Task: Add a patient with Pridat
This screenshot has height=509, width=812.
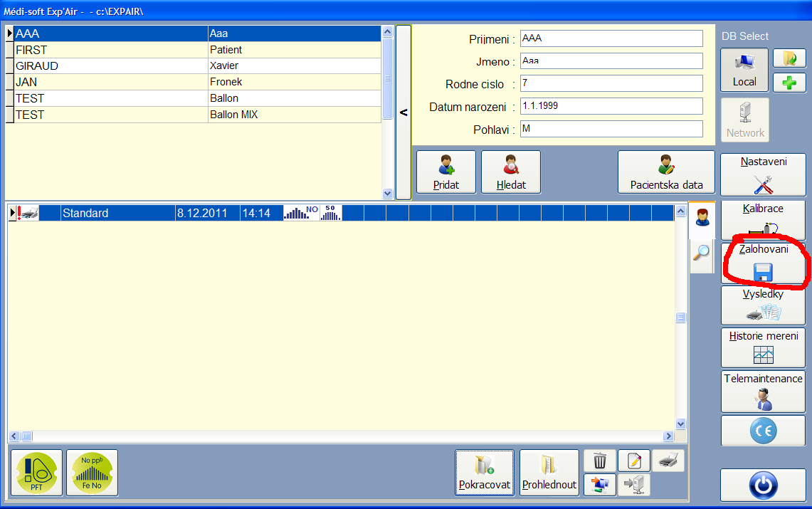Action: (x=446, y=172)
